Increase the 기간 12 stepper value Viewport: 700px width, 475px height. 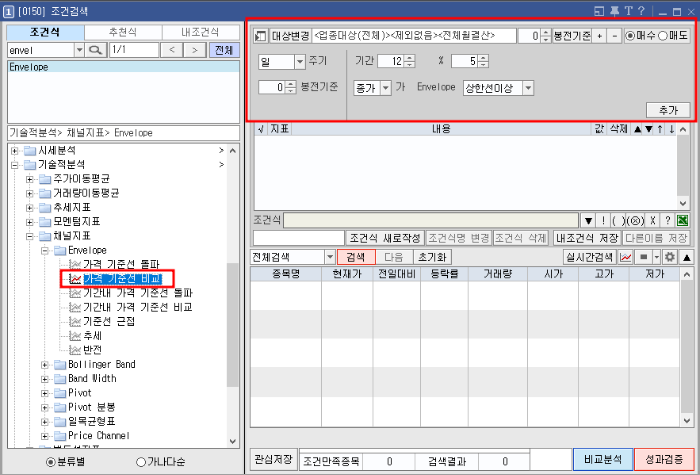[x=409, y=58]
